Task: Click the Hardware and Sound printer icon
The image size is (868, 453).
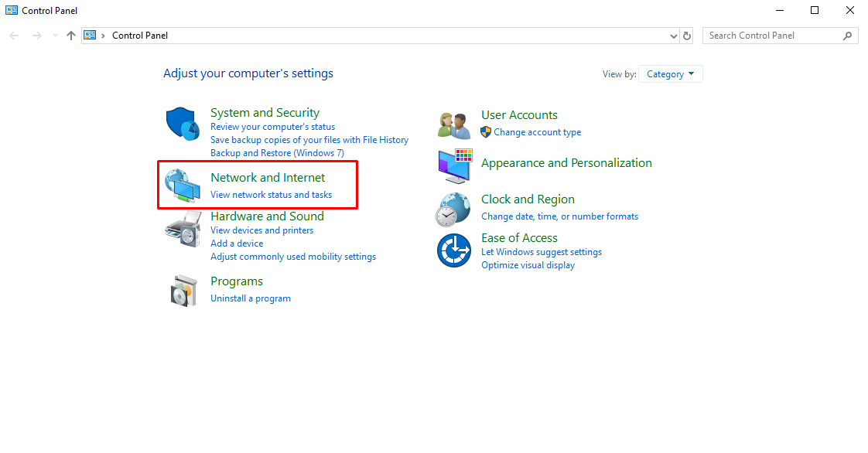Action: tap(183, 228)
